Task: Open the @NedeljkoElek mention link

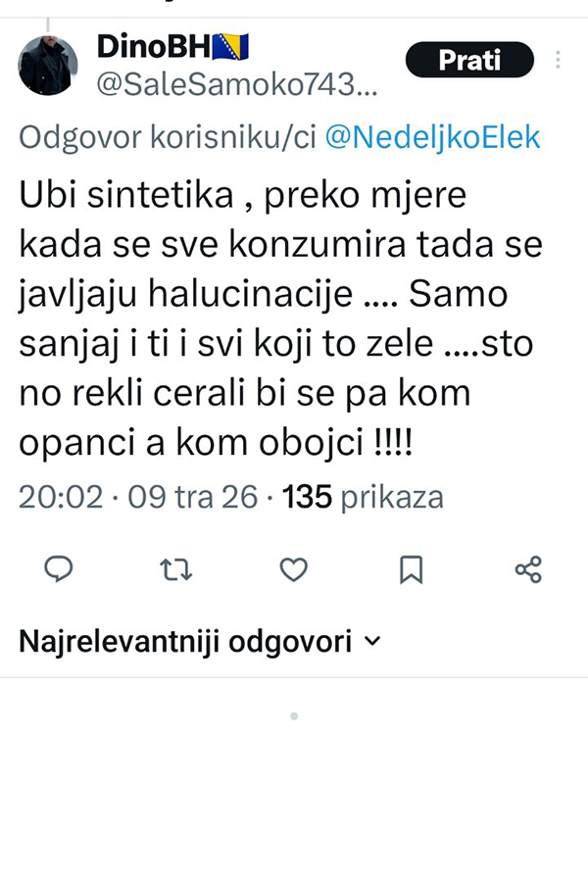Action: [432, 137]
